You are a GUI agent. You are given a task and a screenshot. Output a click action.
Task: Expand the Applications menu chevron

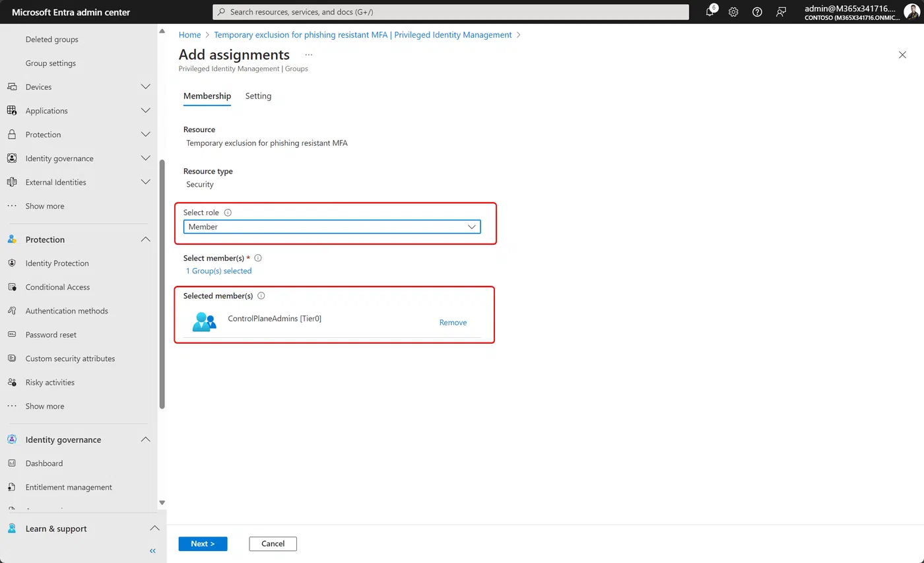pos(146,111)
